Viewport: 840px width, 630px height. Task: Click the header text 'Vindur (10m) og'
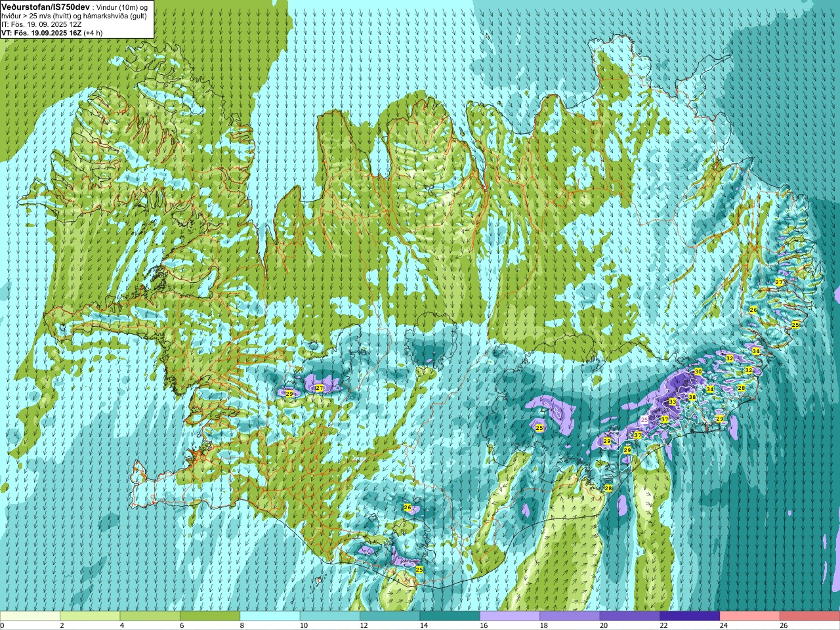pyautogui.click(x=123, y=7)
